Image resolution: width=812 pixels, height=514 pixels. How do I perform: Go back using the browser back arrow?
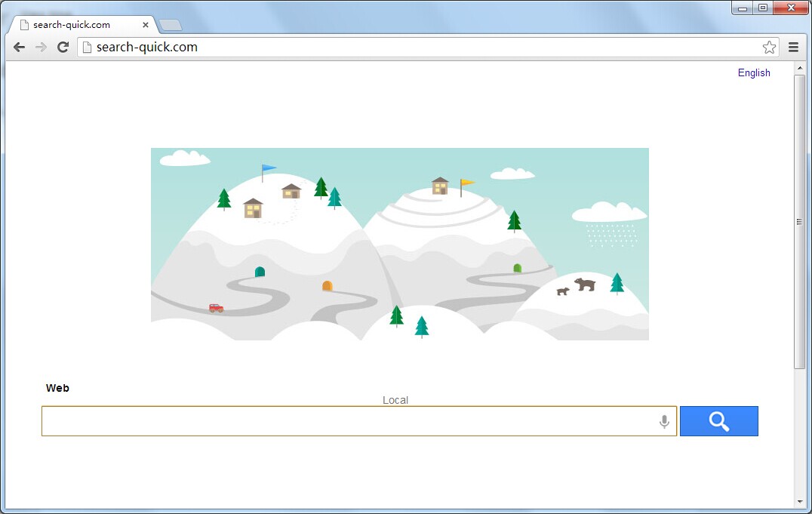pyautogui.click(x=19, y=47)
